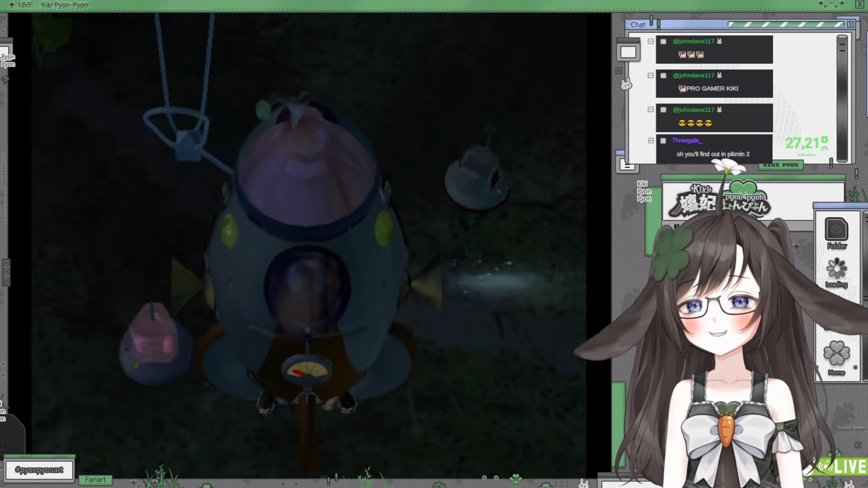This screenshot has width=868, height=488.
Task: Click the Threegale_ username link
Action: pyautogui.click(x=687, y=141)
